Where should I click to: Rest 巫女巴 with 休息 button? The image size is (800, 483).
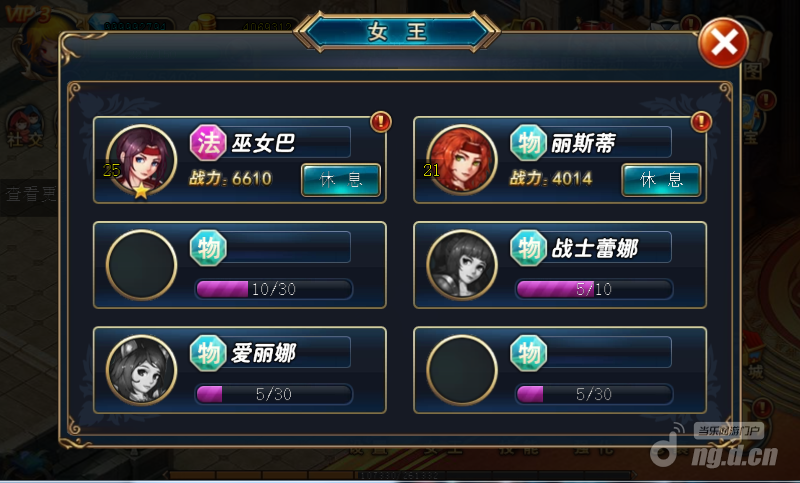[x=341, y=180]
